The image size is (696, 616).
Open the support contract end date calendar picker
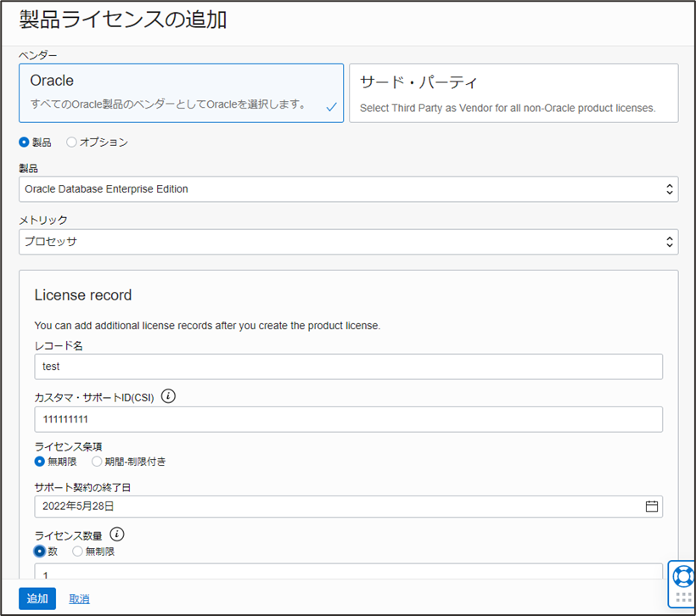pos(652,506)
